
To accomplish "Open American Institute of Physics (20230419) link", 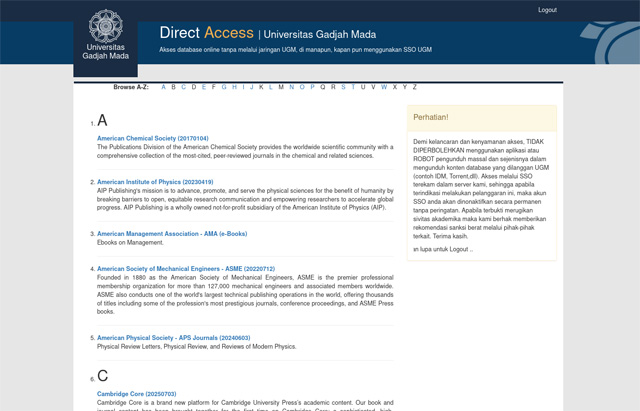I will pos(155,182).
